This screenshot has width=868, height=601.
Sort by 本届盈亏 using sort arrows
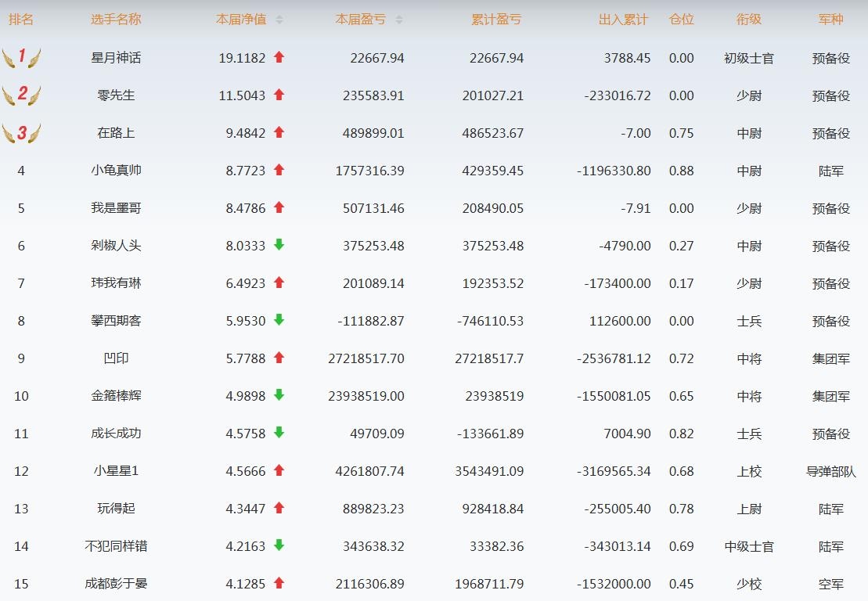pyautogui.click(x=399, y=20)
